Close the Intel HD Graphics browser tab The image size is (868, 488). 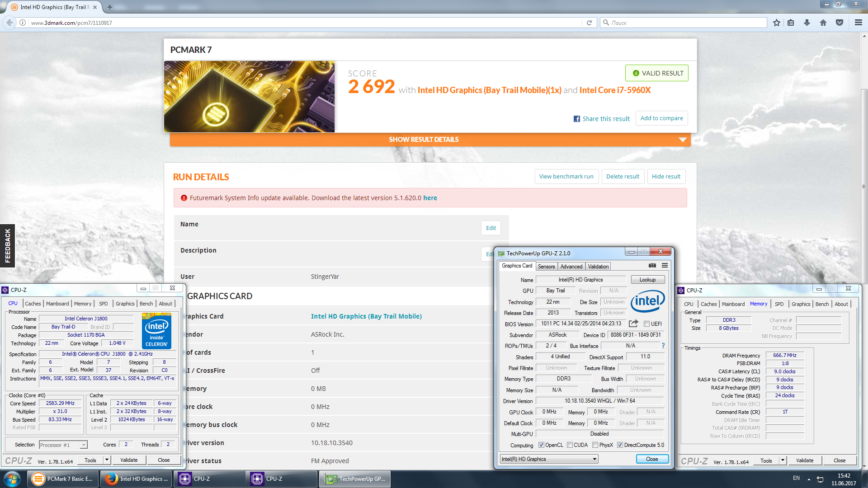coord(95,7)
